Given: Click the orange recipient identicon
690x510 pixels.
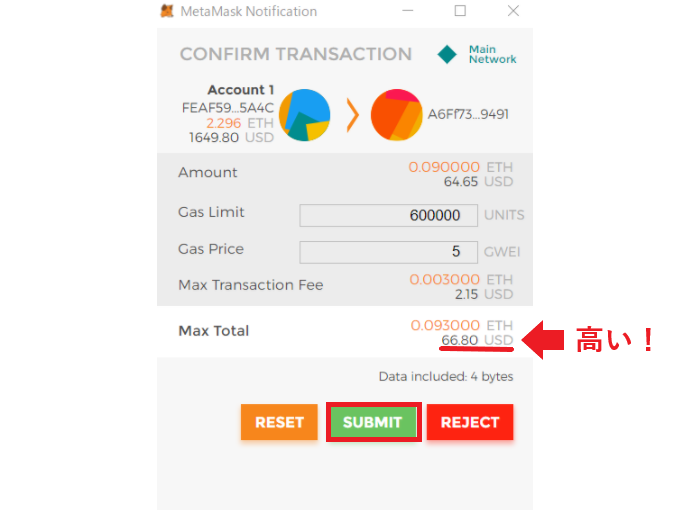Looking at the screenshot, I should click(x=396, y=115).
